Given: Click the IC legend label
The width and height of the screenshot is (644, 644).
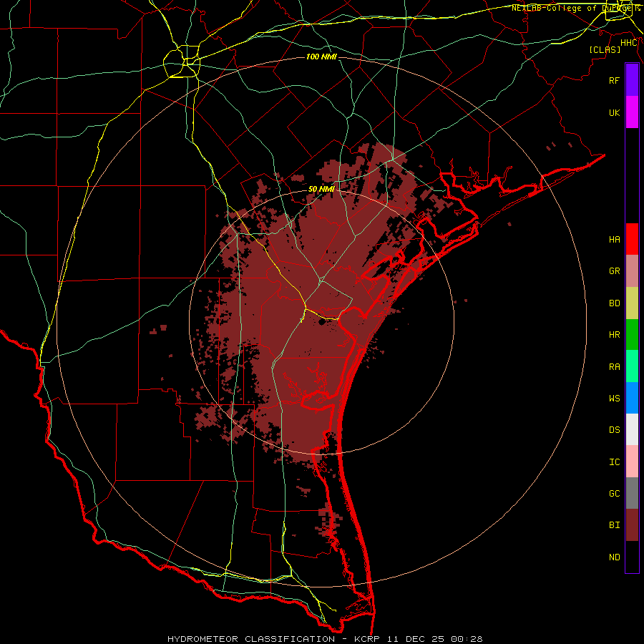Looking at the screenshot, I should click(x=614, y=462).
